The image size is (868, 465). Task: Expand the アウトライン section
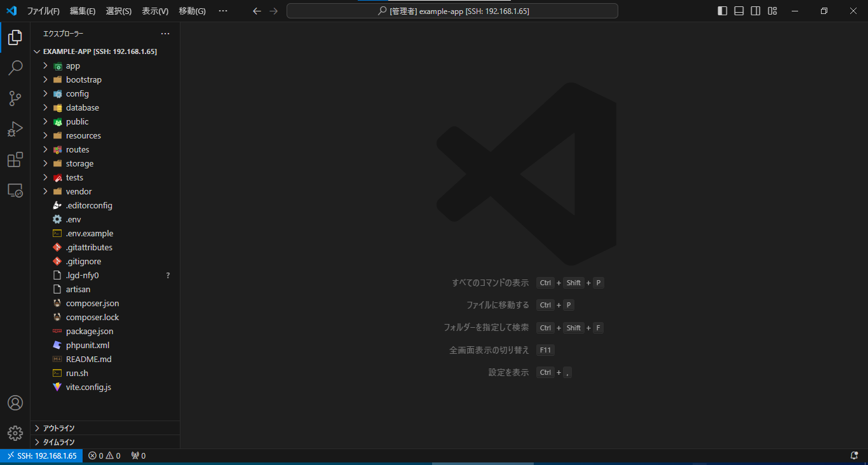[105, 428]
